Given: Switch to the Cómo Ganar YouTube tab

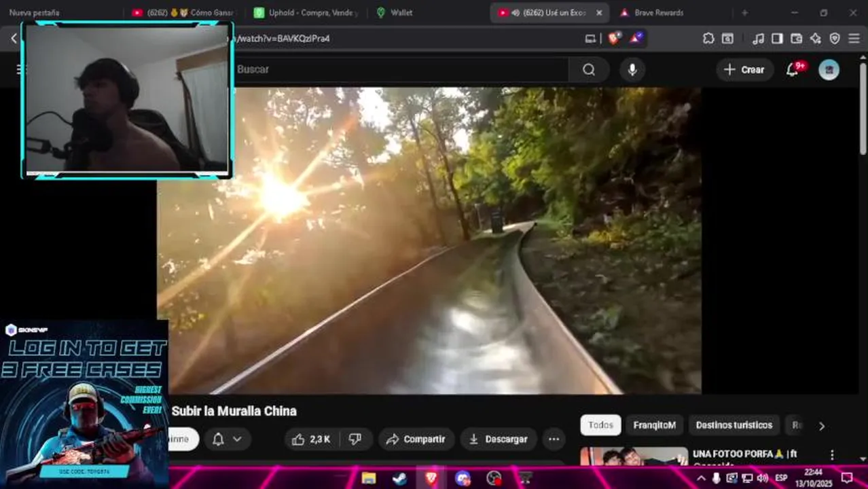Looking at the screenshot, I should 183,13.
